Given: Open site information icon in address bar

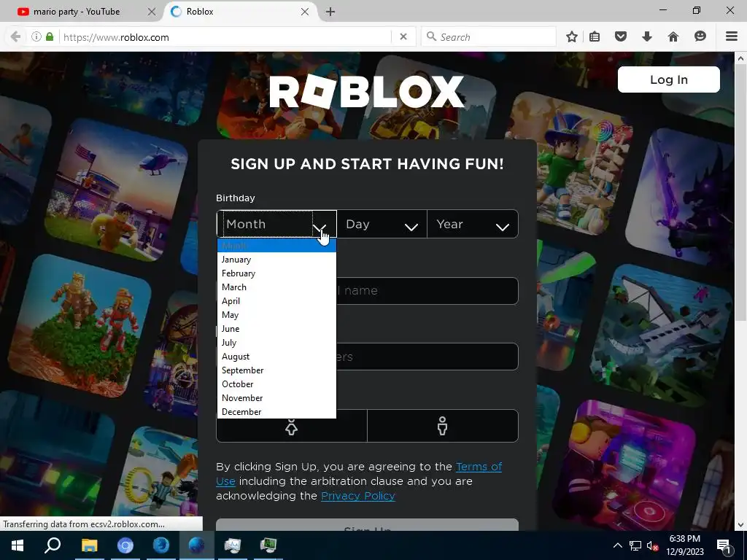Looking at the screenshot, I should (36, 36).
